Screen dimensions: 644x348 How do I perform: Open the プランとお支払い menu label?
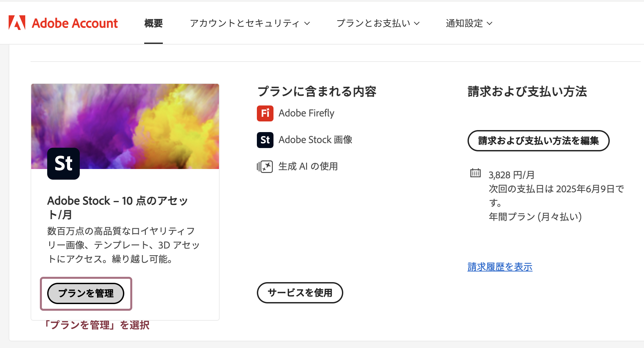coord(374,23)
